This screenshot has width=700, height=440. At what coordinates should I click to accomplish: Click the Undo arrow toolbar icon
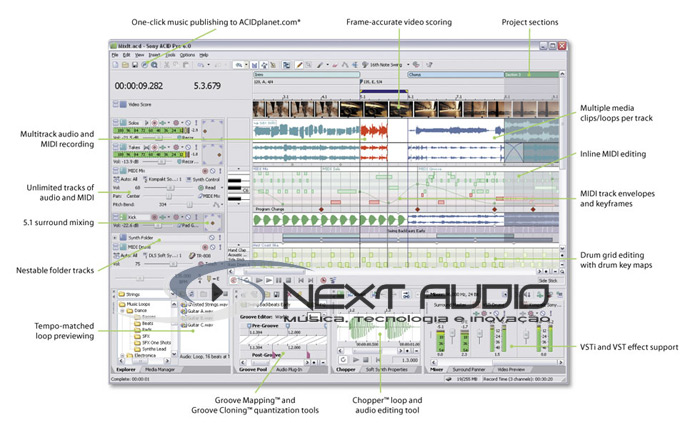click(x=200, y=65)
